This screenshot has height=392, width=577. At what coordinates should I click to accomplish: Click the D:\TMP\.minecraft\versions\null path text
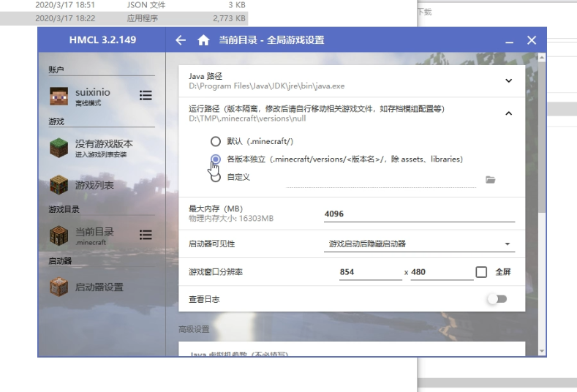pos(247,118)
